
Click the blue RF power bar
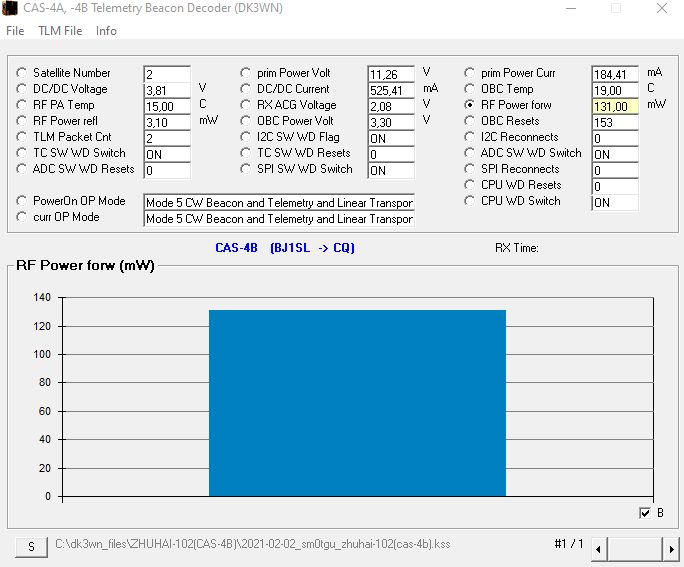click(357, 403)
